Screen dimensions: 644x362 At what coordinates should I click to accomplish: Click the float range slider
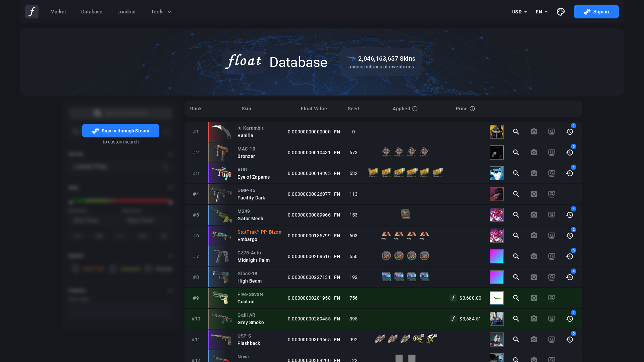coord(121,201)
